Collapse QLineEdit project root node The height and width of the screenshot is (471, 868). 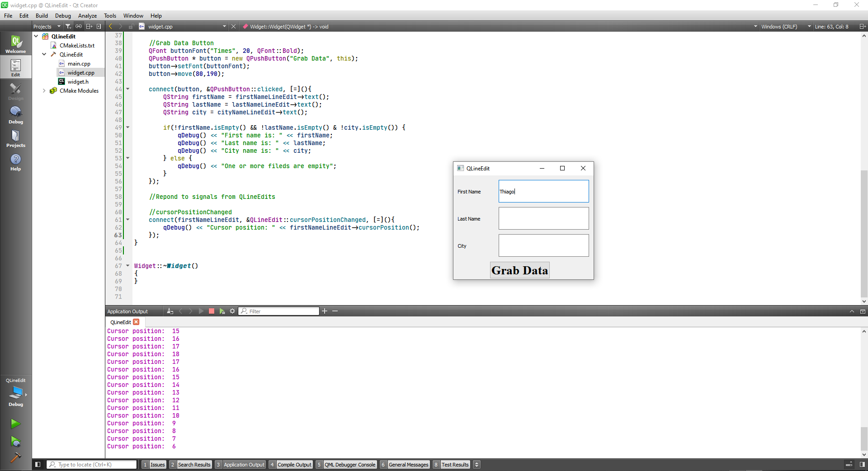coord(36,36)
